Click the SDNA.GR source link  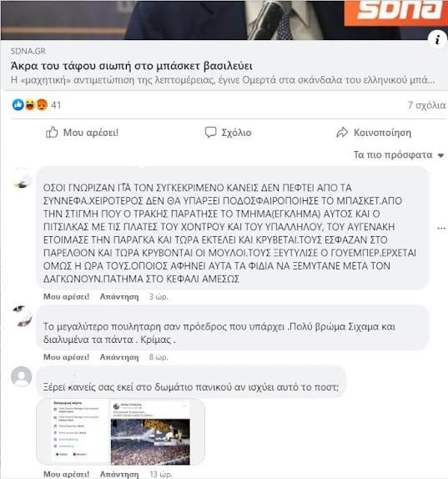coord(28,51)
